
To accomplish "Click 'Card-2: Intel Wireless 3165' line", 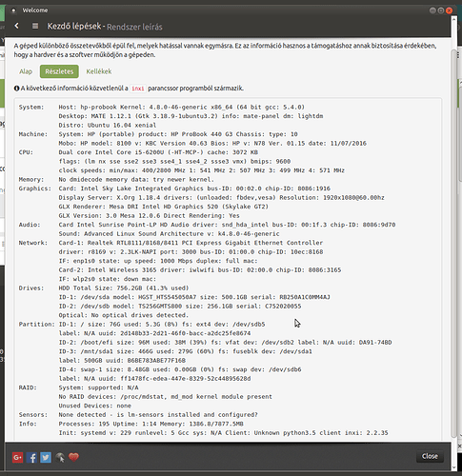I will pyautogui.click(x=200, y=270).
